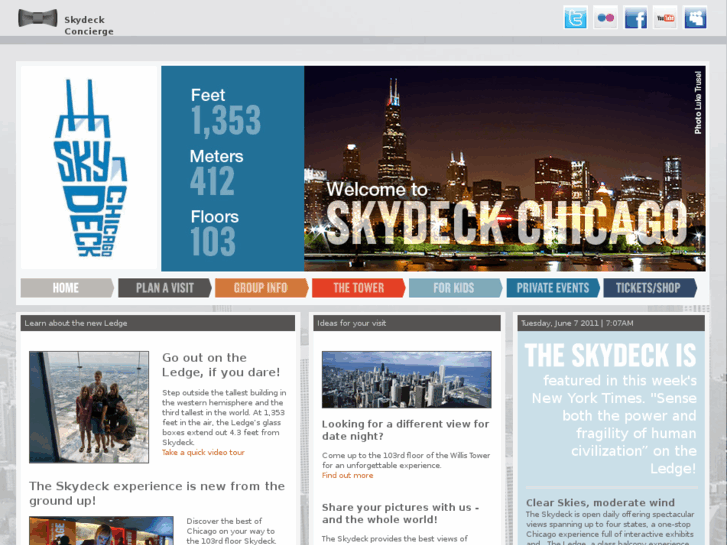The width and height of the screenshot is (727, 545).
Task: Open the GROUP INFO tab
Action: [x=262, y=288]
